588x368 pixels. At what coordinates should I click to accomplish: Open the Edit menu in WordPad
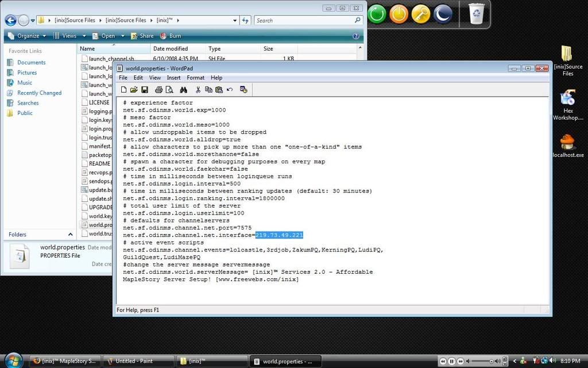(138, 78)
